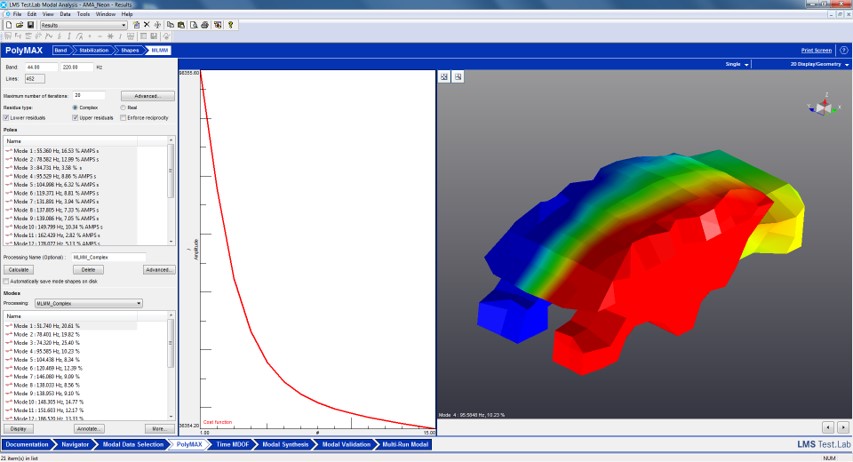Enable Automatically save mode shapes on disk
The image size is (853, 462).
point(6,281)
